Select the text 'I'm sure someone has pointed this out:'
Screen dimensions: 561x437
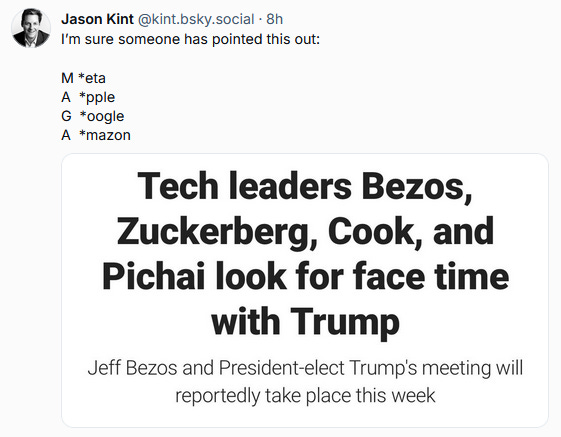coord(190,39)
